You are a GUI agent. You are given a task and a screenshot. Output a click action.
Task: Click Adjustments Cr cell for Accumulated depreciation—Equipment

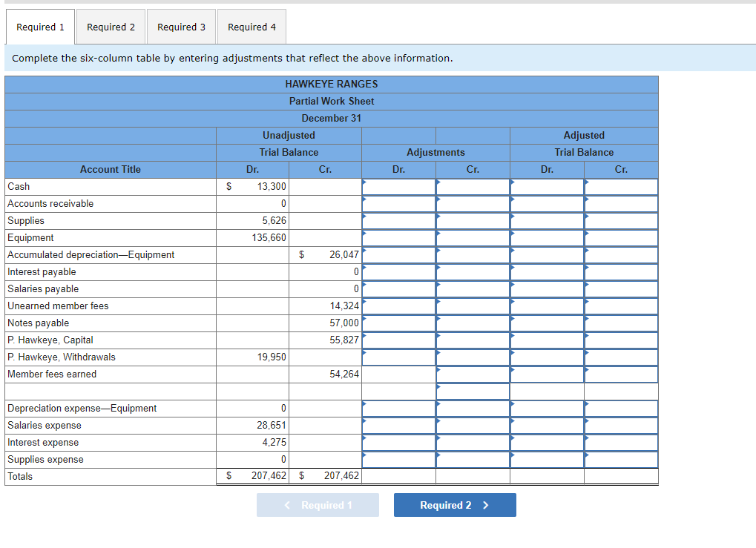click(x=473, y=255)
